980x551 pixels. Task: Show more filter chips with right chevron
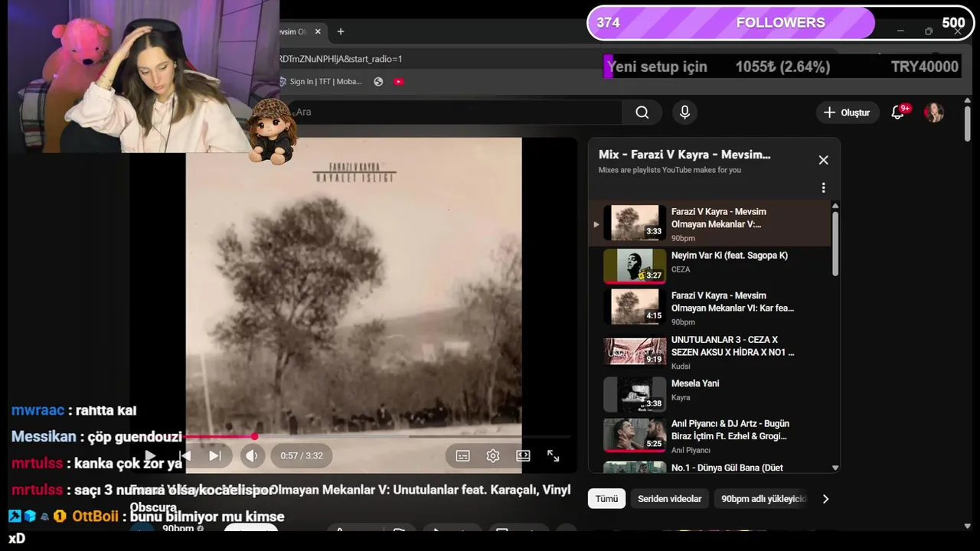pyautogui.click(x=825, y=499)
